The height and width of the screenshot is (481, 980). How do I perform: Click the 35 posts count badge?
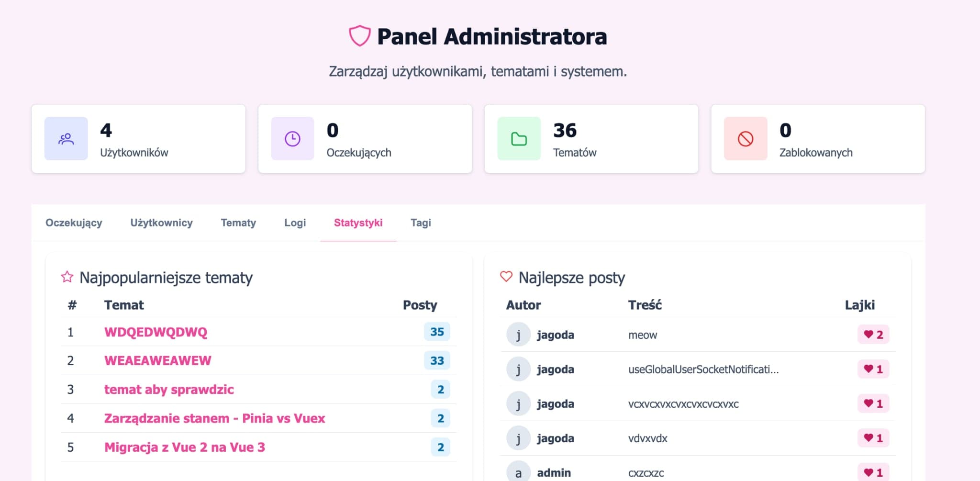tap(437, 332)
